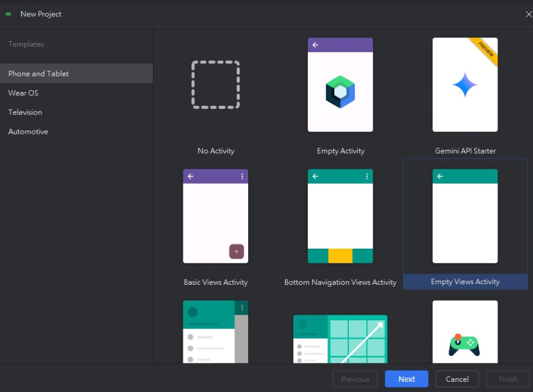Click the Android Studio icon in title bar

tap(8, 14)
